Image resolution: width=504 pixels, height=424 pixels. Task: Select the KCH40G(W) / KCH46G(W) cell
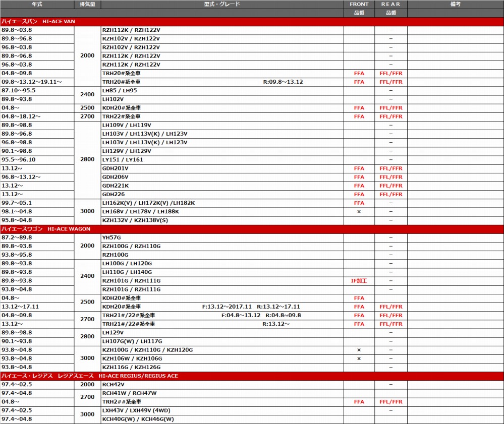(222, 419)
